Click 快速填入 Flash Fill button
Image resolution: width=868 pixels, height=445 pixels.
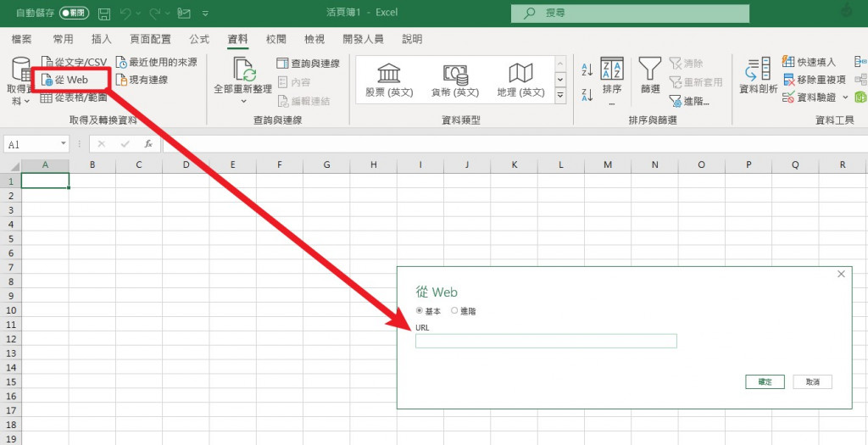pos(809,61)
